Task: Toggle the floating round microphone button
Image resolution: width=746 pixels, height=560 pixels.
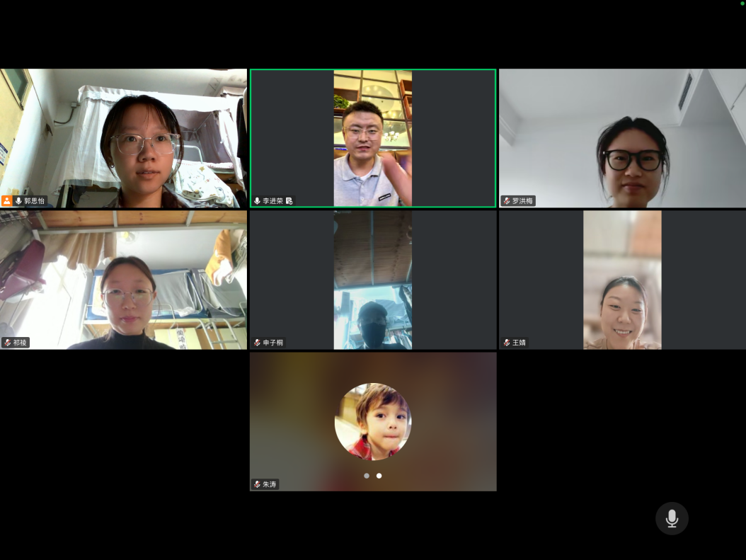Action: coord(672,519)
